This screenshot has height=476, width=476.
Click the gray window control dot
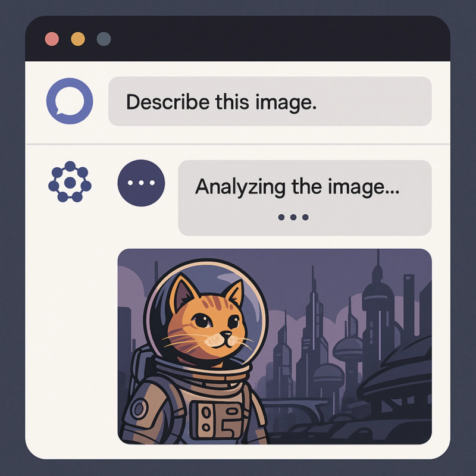tap(104, 39)
